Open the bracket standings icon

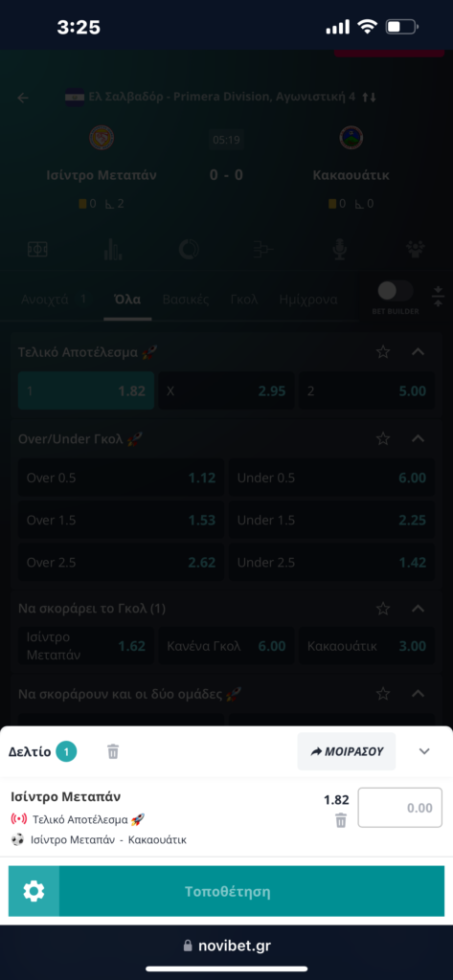click(x=262, y=250)
